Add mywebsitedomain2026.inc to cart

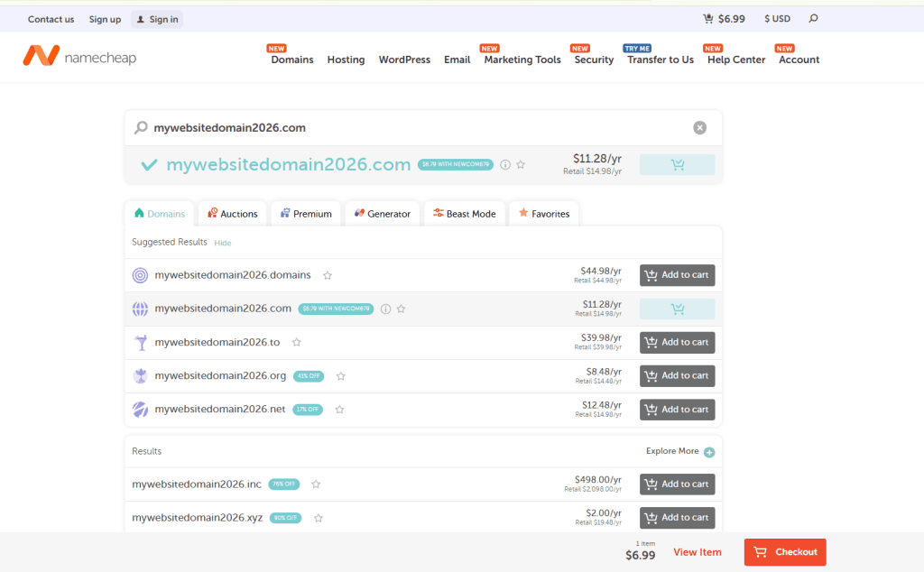677,484
